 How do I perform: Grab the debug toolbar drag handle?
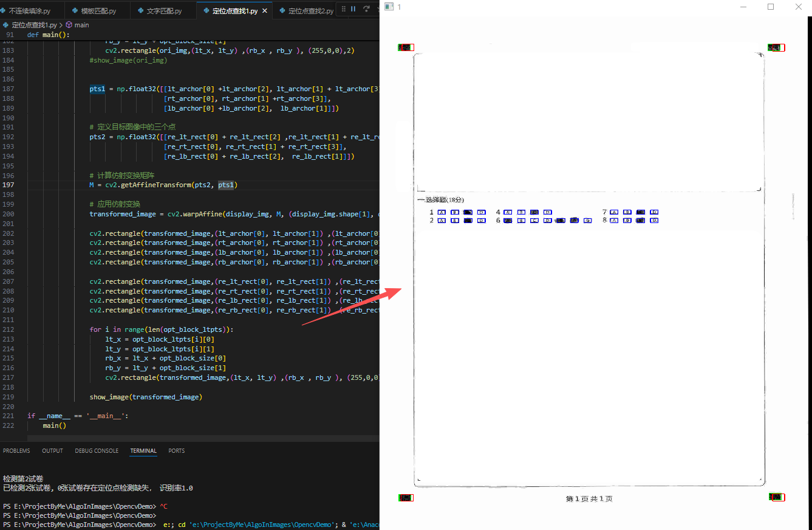(344, 9)
